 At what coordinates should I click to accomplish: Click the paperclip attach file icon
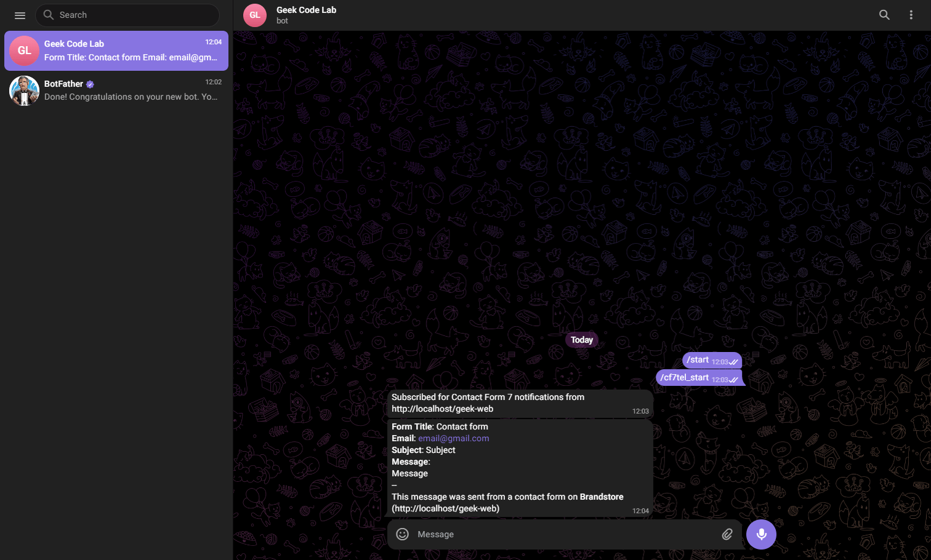coord(727,534)
